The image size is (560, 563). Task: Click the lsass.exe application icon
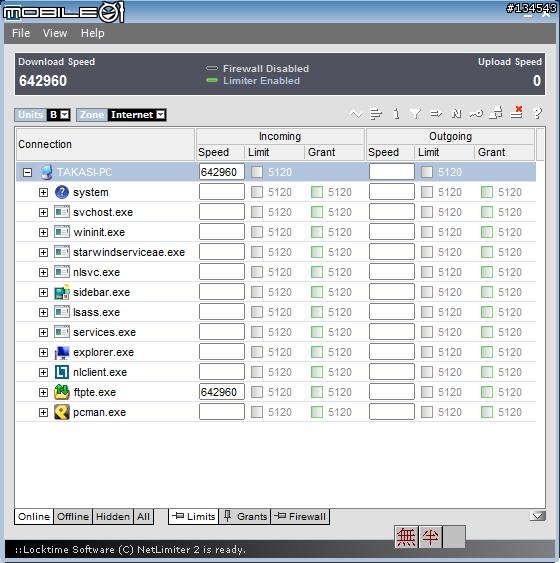(x=62, y=312)
